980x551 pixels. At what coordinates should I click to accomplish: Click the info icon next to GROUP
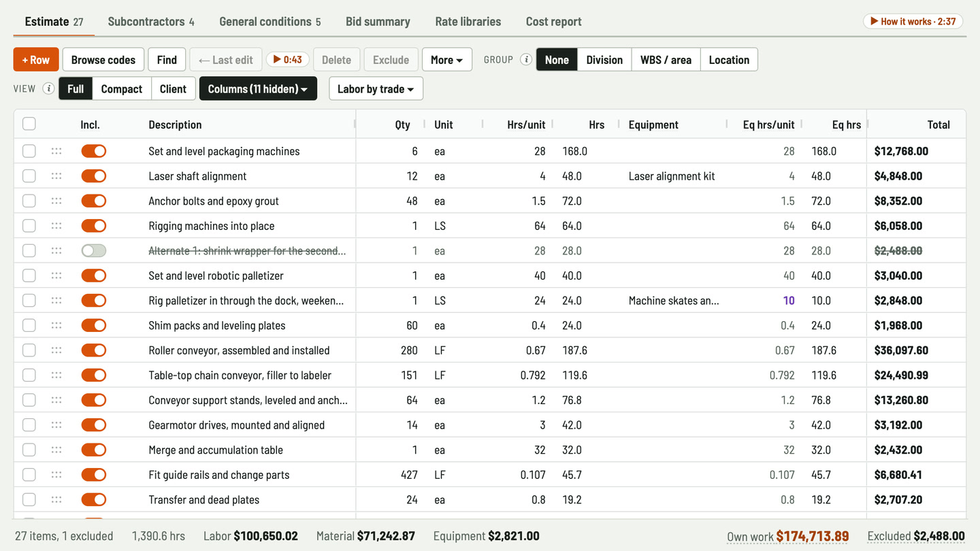coord(526,60)
